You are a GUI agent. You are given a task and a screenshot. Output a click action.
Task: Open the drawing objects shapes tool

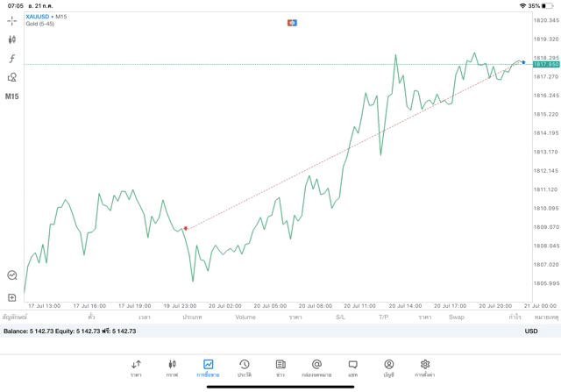tap(12, 77)
